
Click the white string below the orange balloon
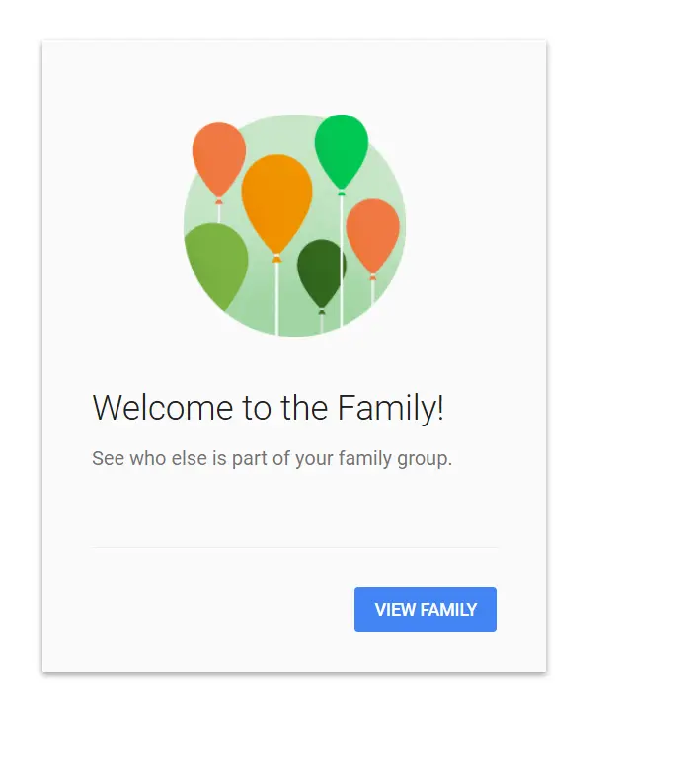(276, 299)
